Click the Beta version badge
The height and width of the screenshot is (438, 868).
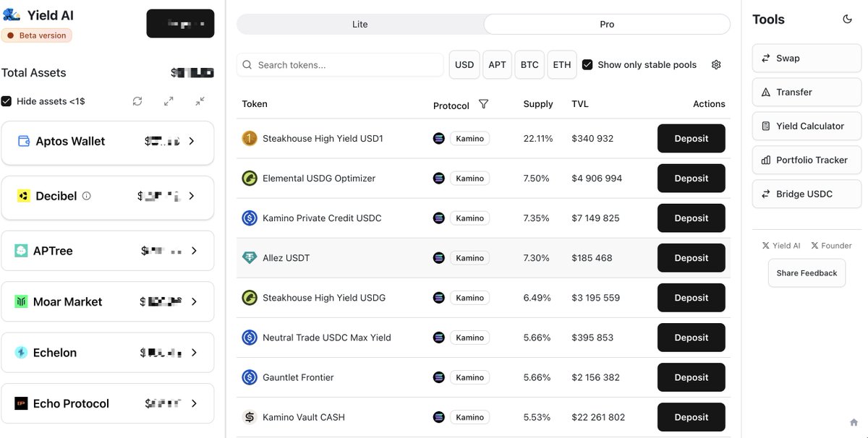click(37, 35)
